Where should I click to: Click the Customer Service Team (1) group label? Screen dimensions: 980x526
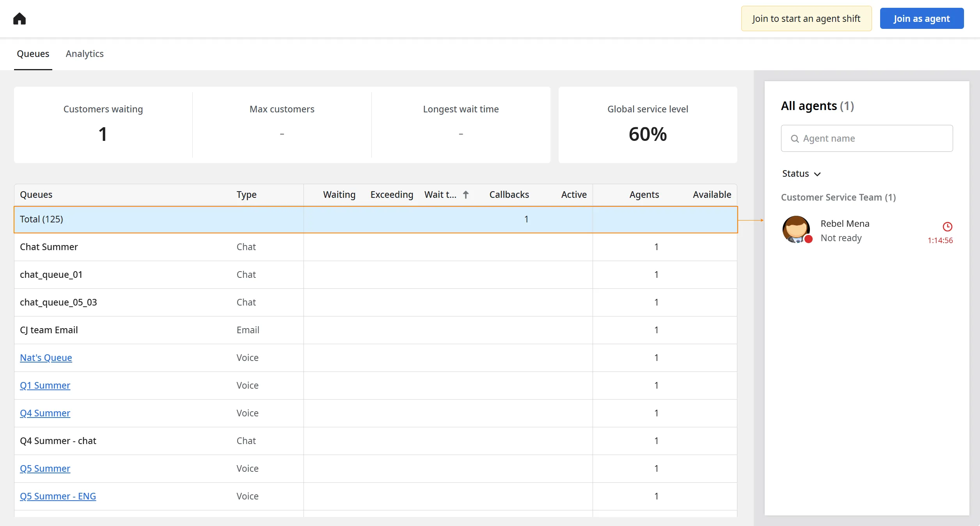838,197
